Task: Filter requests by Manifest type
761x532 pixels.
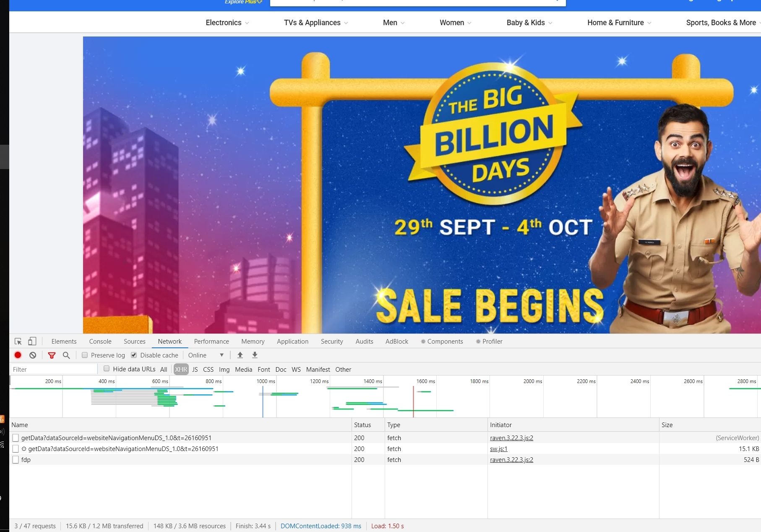Action: coord(318,370)
